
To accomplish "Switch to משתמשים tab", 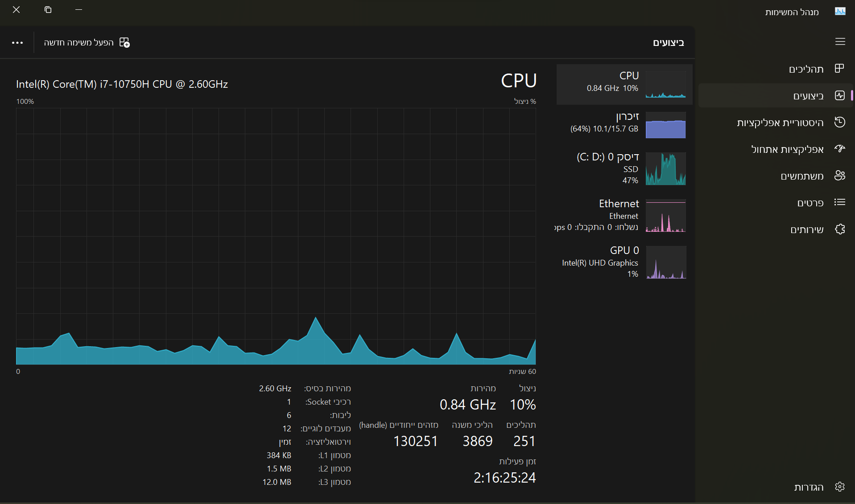I will (x=775, y=176).
